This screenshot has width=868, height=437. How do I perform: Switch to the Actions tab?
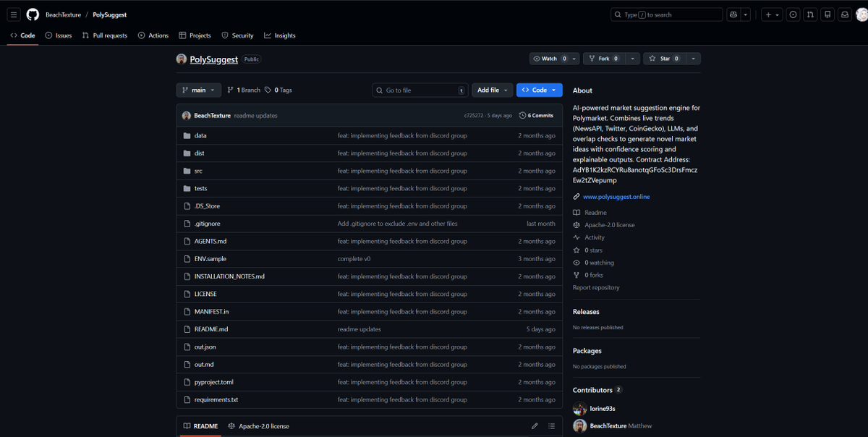[x=153, y=35]
